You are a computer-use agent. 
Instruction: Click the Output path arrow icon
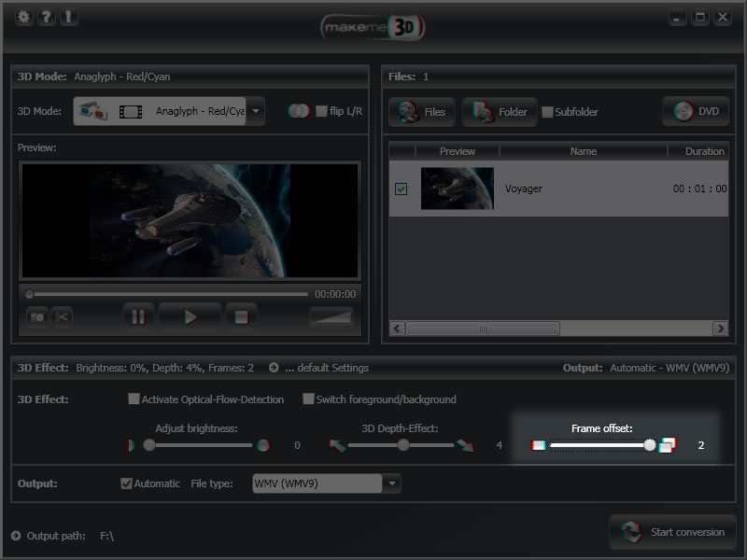coord(16,536)
